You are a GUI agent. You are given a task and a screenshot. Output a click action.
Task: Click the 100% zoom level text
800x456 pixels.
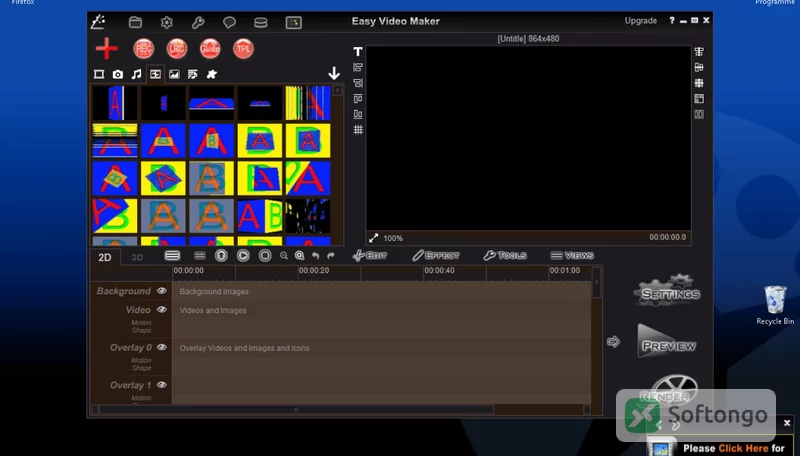(393, 238)
